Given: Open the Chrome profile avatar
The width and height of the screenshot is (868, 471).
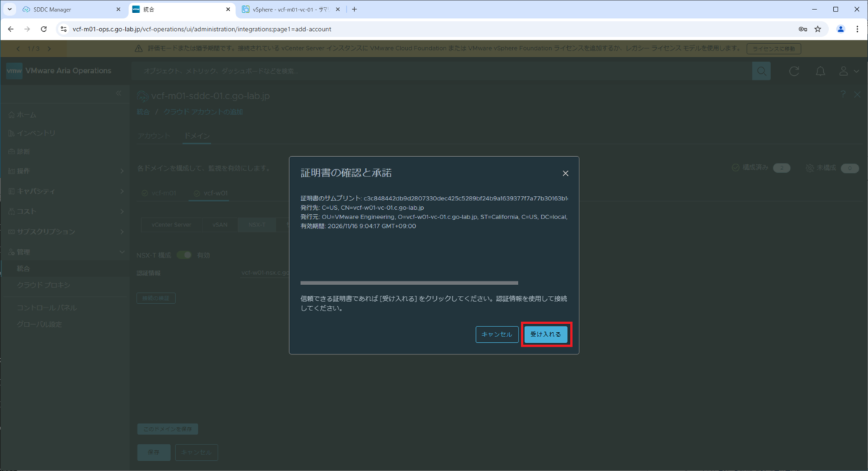Looking at the screenshot, I should [x=841, y=30].
